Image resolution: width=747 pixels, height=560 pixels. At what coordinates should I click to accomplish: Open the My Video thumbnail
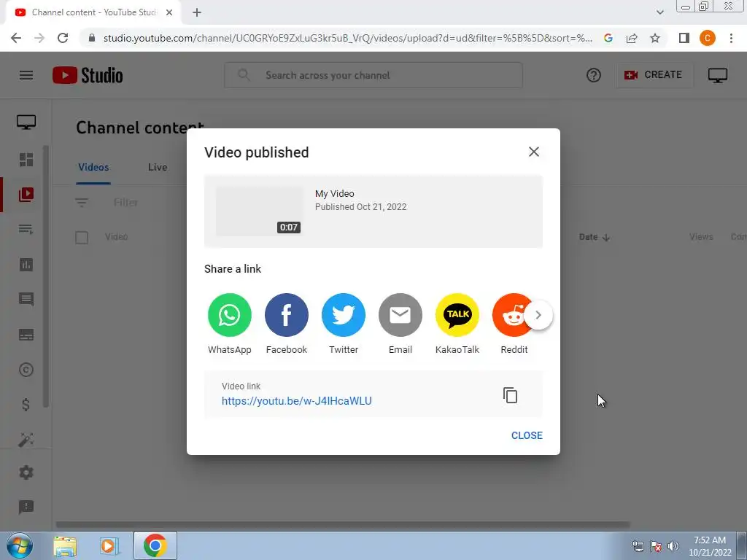259,211
